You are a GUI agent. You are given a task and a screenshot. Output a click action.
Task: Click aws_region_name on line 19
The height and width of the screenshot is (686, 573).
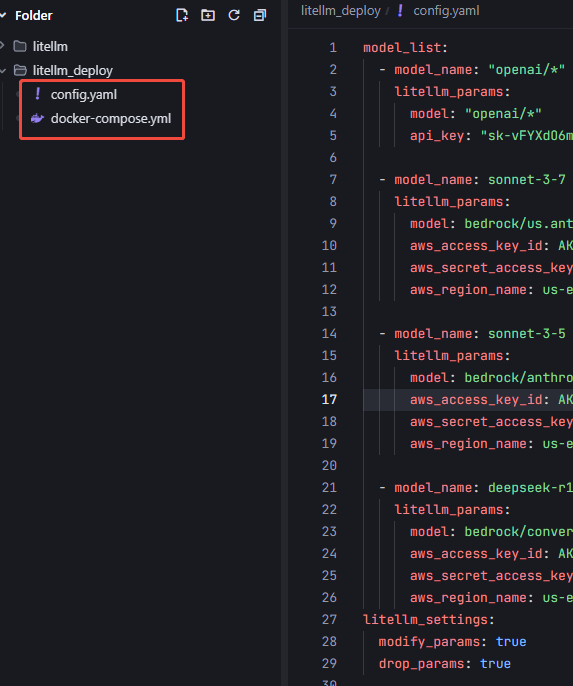coord(468,444)
